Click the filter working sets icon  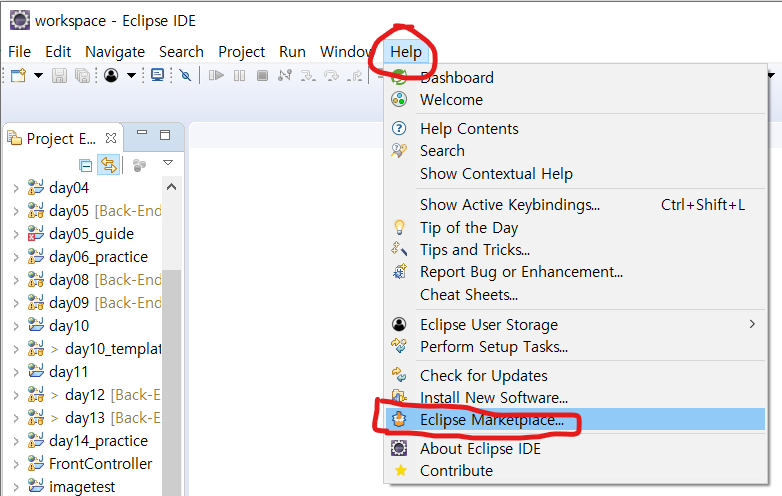pos(140,165)
